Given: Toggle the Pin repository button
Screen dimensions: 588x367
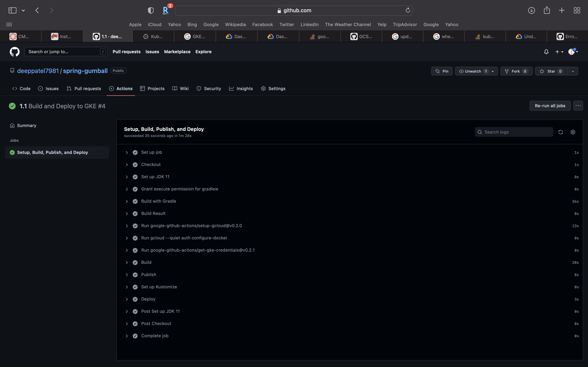Looking at the screenshot, I should 442,71.
